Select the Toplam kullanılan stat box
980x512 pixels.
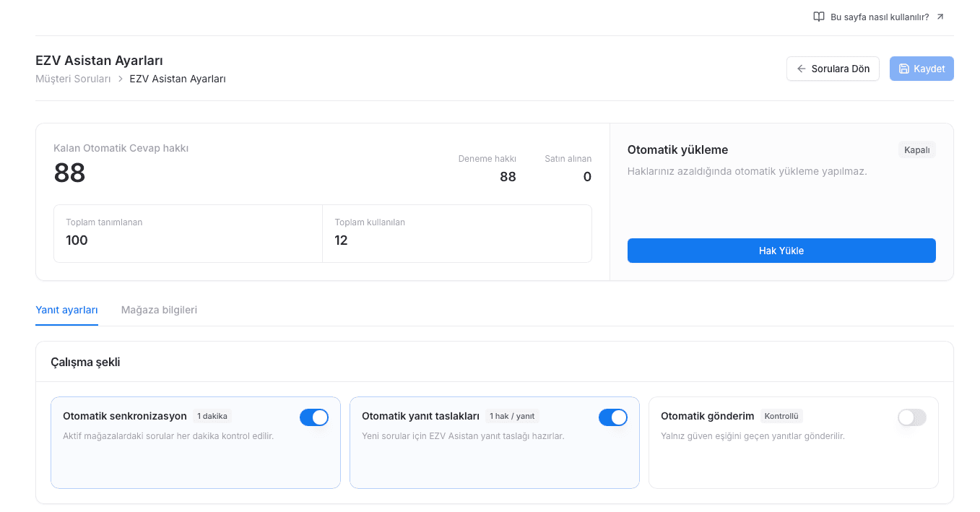point(457,233)
